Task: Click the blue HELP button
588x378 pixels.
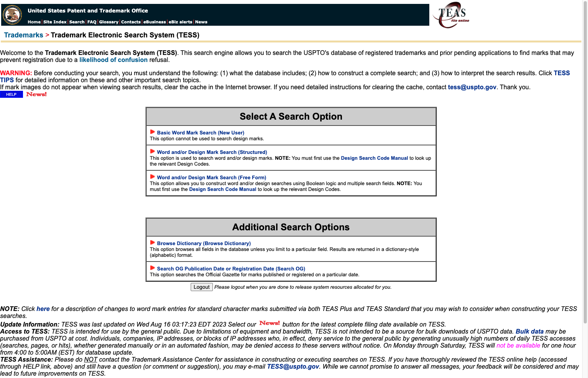Action: [11, 94]
